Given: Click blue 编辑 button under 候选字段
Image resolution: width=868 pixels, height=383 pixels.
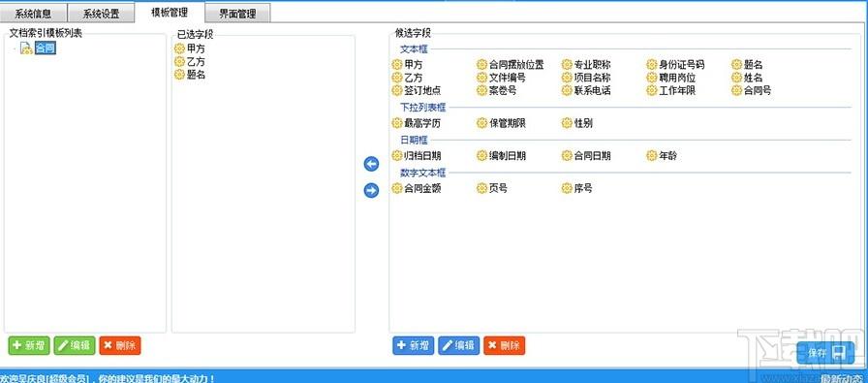Looking at the screenshot, I should [x=459, y=345].
